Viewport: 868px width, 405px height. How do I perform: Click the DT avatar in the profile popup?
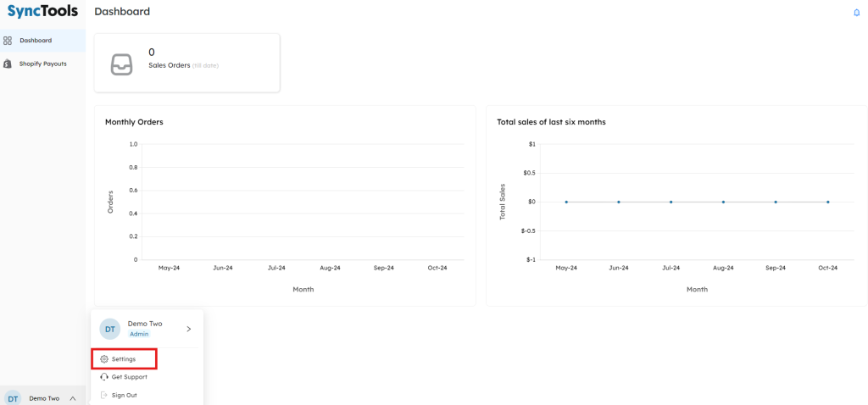(110, 329)
